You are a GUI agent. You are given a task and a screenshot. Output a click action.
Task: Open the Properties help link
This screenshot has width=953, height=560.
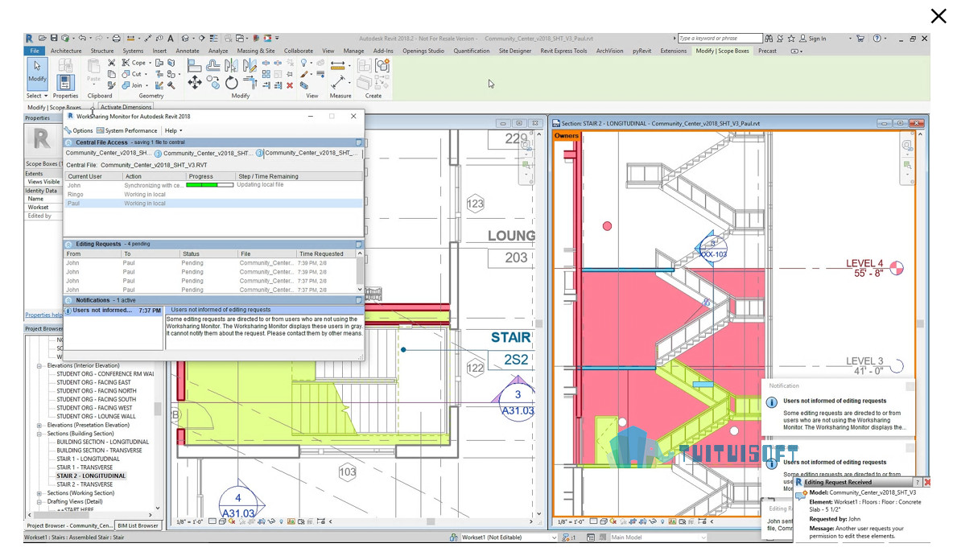click(x=43, y=315)
